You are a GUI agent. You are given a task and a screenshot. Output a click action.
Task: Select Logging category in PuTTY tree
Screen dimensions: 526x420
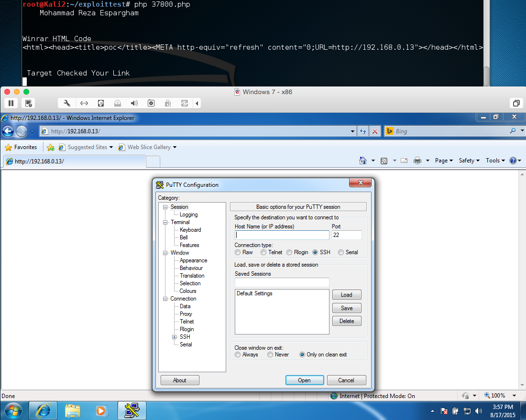[188, 215]
